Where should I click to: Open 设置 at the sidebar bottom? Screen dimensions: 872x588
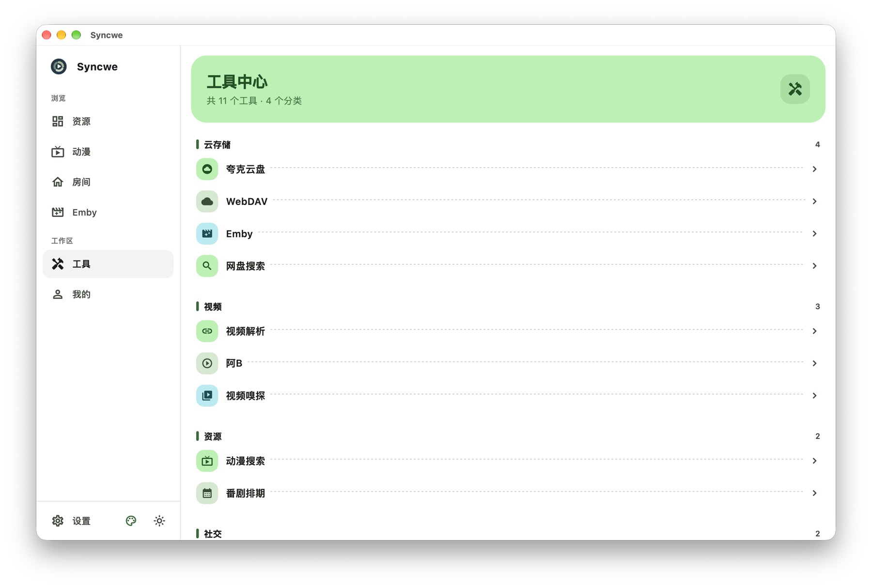(72, 521)
